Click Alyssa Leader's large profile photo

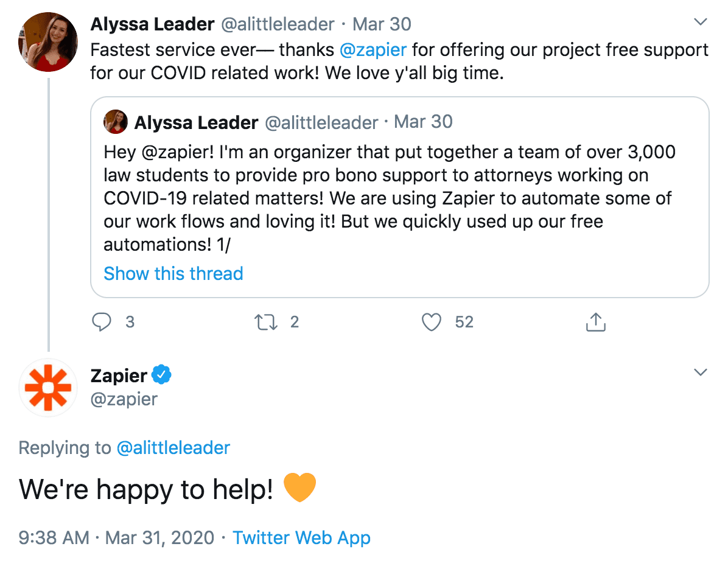tap(48, 42)
